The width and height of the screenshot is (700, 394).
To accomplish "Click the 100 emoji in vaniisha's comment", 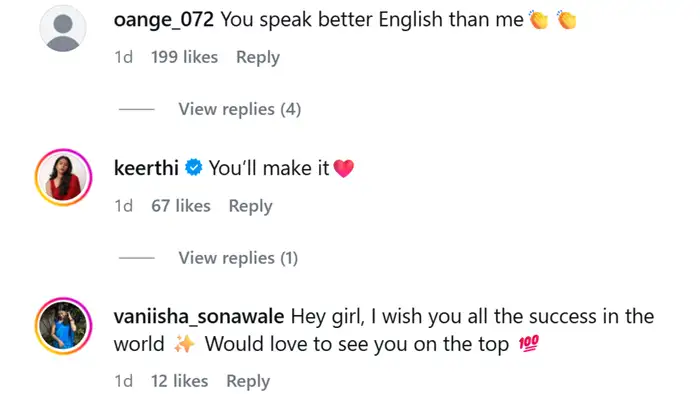I will [x=529, y=343].
